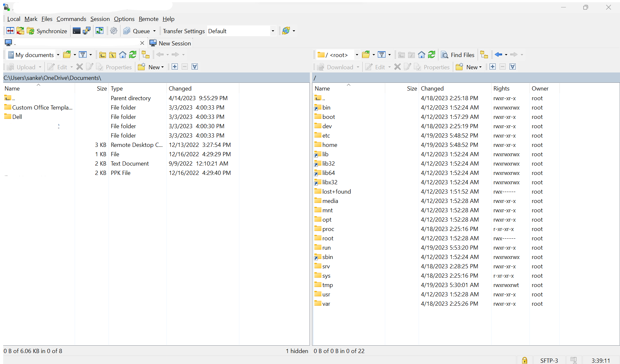Switch to the New Session tab
Viewport: 620px width, 364px height.
170,43
